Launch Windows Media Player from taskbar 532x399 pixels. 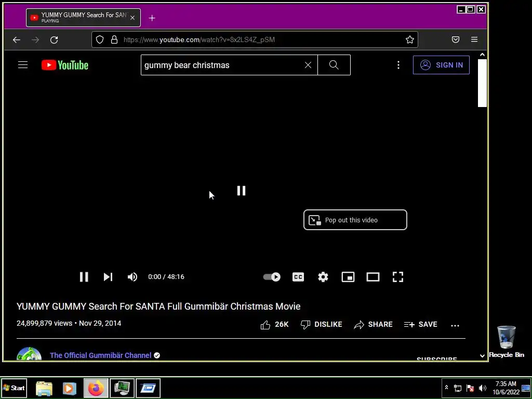70,388
